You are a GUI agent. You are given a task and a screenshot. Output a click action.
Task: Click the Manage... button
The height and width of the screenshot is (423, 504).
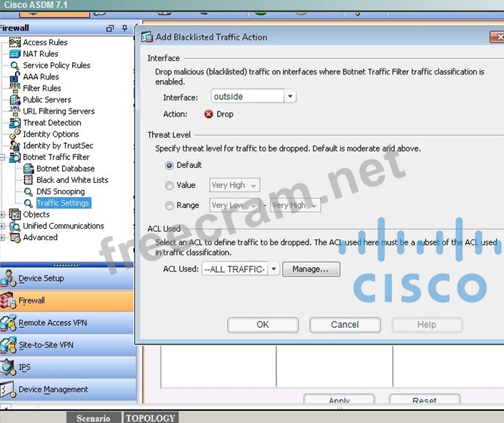pos(311,269)
